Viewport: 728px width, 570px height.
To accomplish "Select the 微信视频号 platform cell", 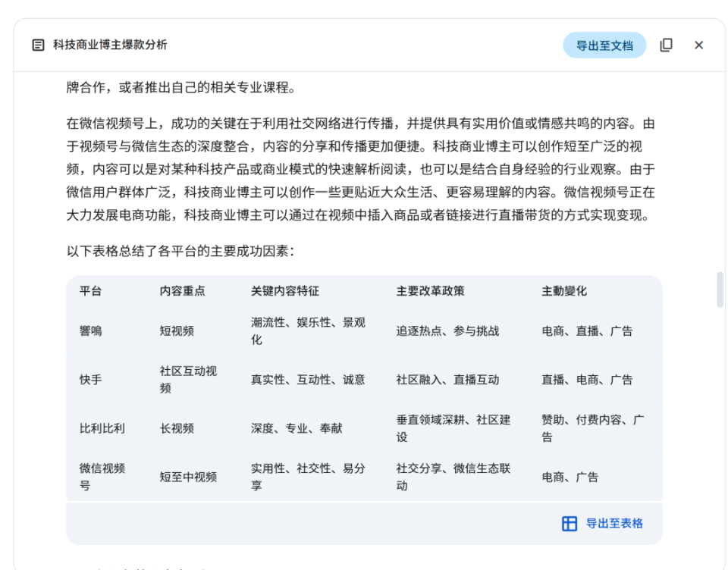I will [x=102, y=477].
